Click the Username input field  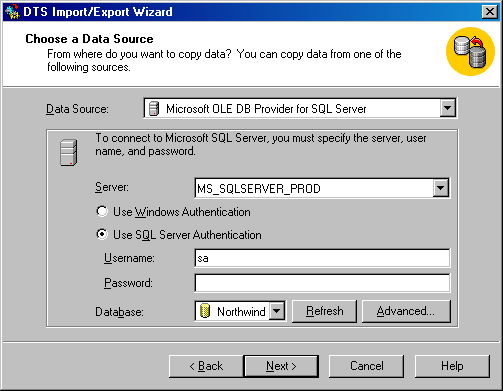[322, 258]
